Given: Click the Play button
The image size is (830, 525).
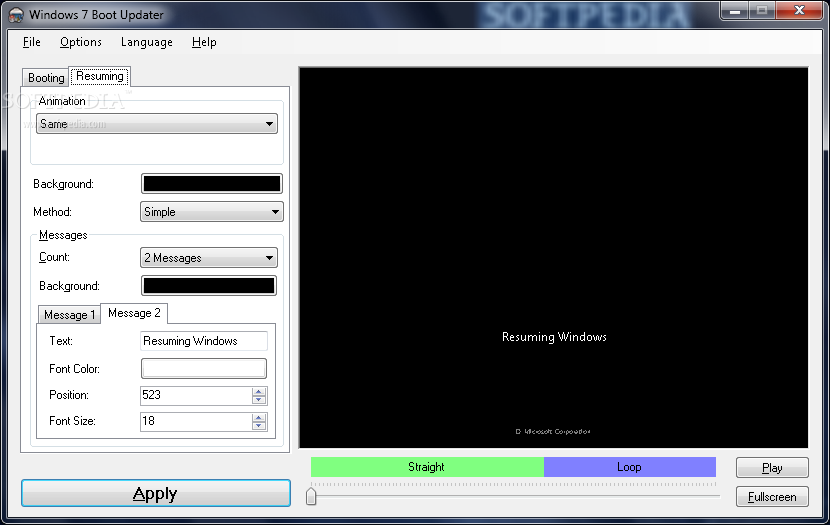Looking at the screenshot, I should [772, 468].
